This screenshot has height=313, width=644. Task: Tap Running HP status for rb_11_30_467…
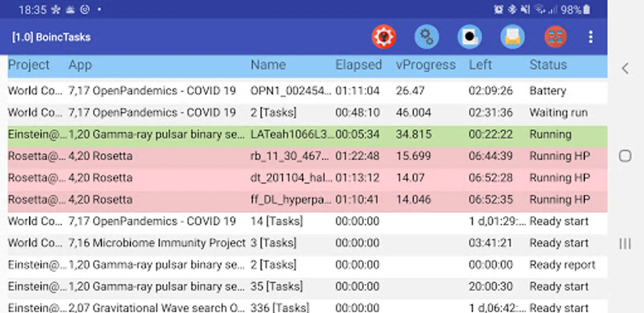click(559, 156)
